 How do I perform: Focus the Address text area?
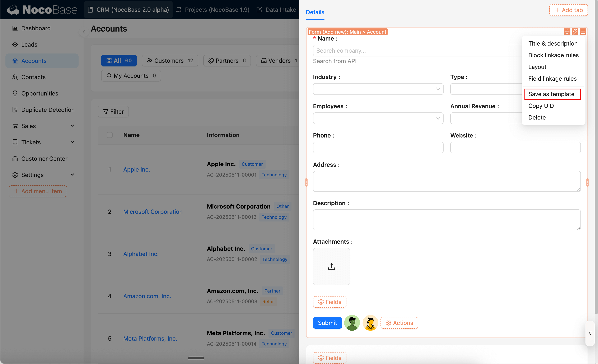(447, 181)
